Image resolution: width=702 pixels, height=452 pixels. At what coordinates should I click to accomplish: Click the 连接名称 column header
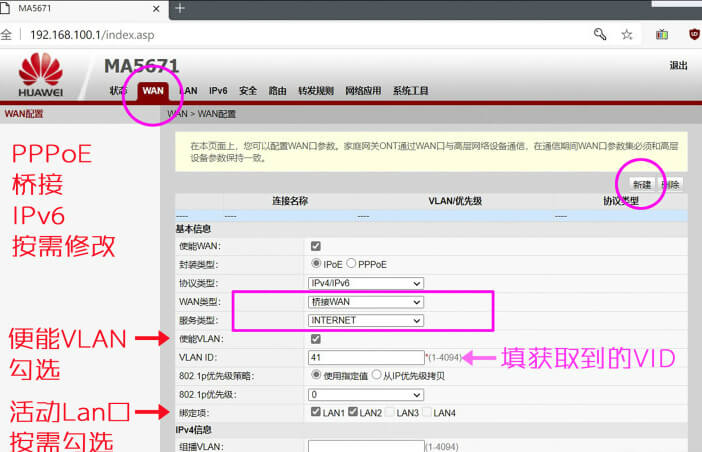[290, 201]
